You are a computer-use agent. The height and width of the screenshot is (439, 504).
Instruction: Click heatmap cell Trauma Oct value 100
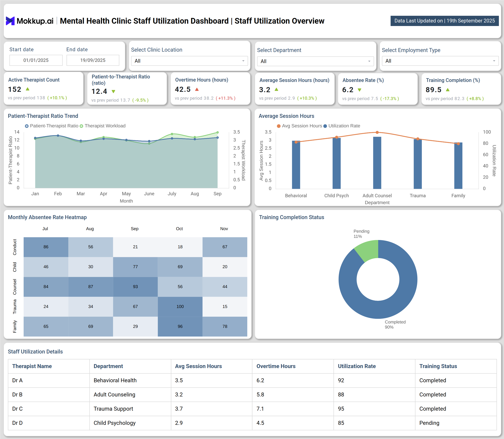point(180,306)
